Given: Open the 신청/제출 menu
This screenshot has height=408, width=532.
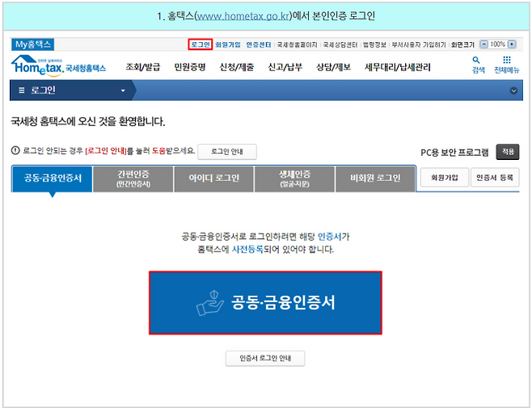Looking at the screenshot, I should (237, 67).
